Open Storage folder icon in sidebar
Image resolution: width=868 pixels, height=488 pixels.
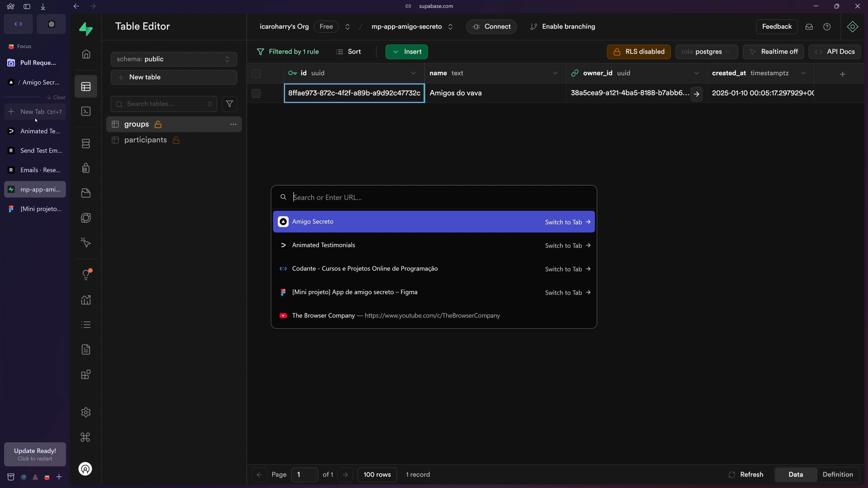coord(86,193)
